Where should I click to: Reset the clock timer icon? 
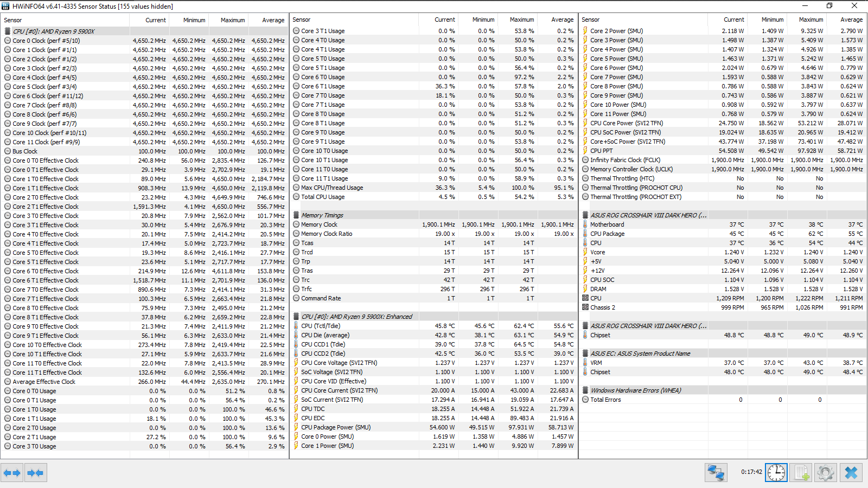pyautogui.click(x=776, y=473)
